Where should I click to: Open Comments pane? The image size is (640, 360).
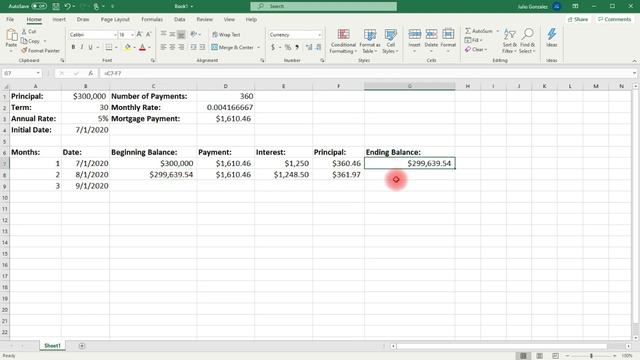click(614, 19)
